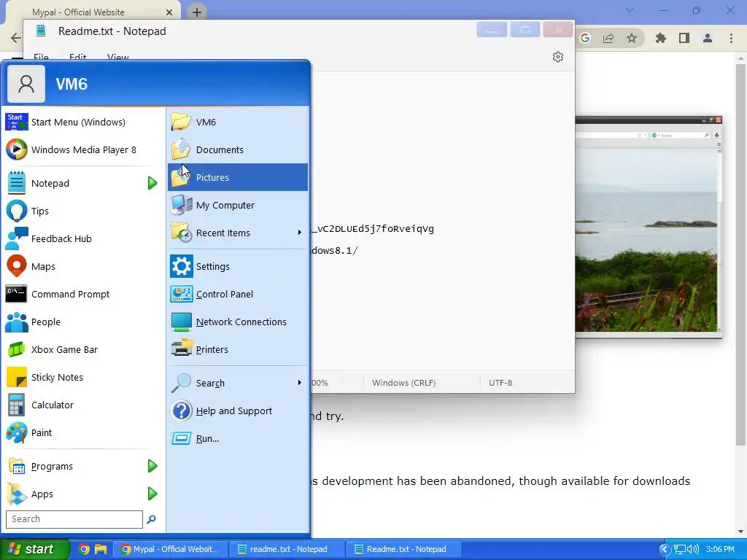
Task: Click the landscape screenshot thumbnail on webpage
Action: 649,227
